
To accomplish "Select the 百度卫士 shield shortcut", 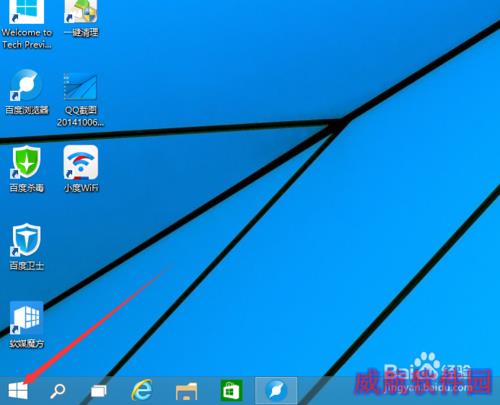I will pyautogui.click(x=27, y=247).
